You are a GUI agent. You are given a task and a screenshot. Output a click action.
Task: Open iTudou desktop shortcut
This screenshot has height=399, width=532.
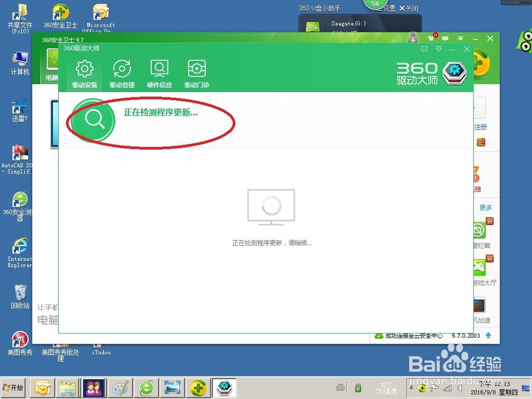click(x=101, y=350)
